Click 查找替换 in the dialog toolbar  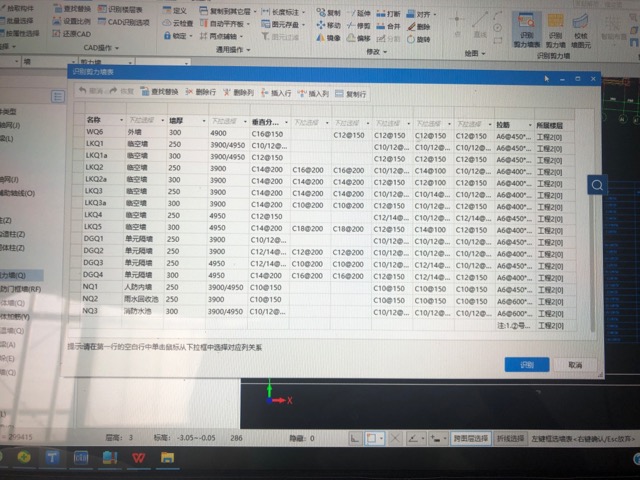(x=160, y=91)
